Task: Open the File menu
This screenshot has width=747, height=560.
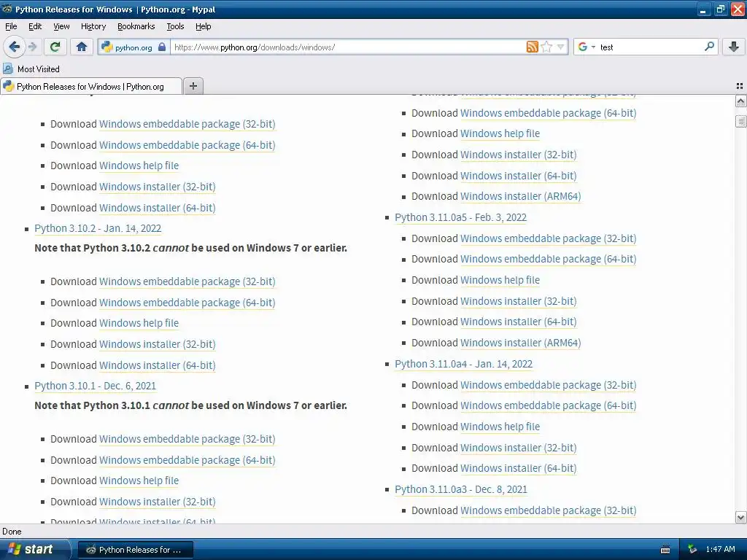Action: (11, 26)
